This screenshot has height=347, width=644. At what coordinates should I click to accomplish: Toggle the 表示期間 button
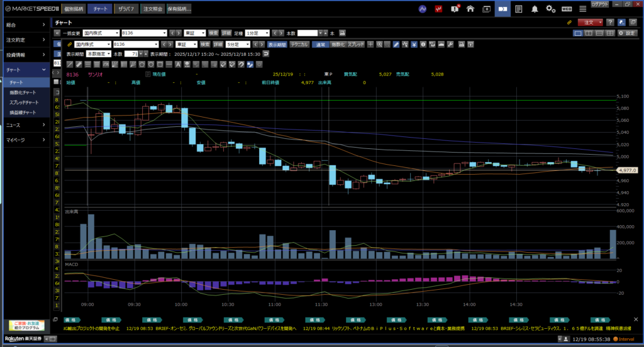tap(277, 45)
